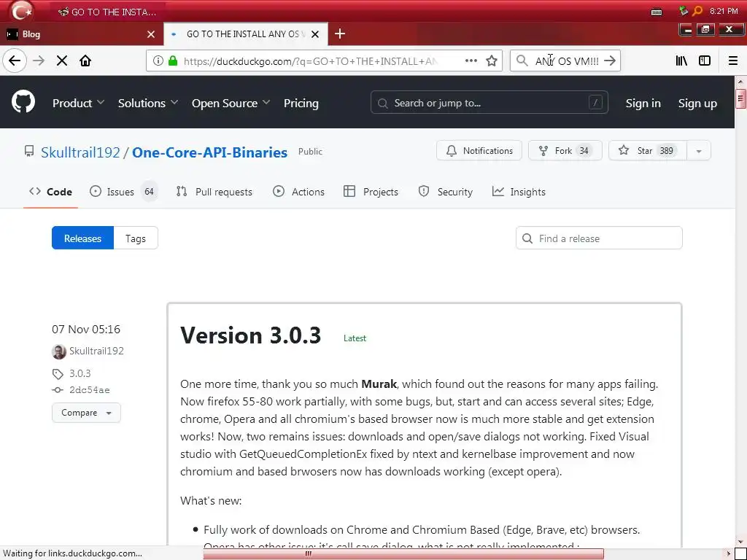Click scrollbar down arrow at bottom right
Viewport: 747px width, 560px height.
pos(740,542)
